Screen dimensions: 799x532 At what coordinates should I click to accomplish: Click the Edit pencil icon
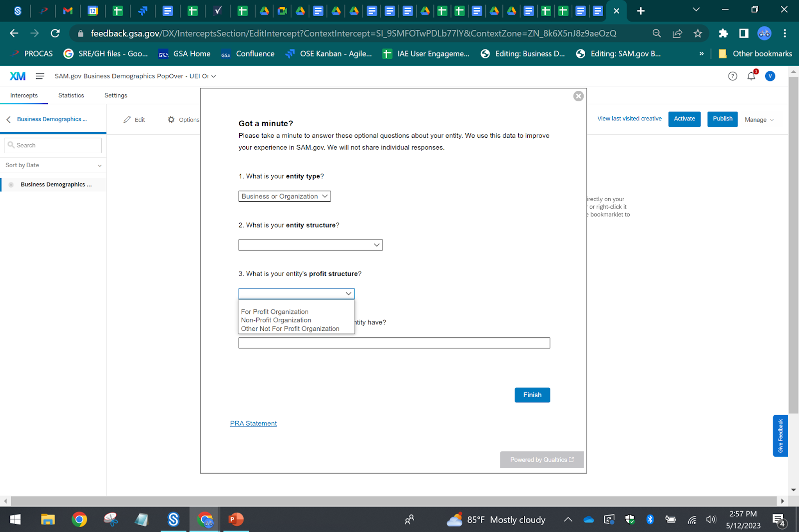click(x=127, y=120)
